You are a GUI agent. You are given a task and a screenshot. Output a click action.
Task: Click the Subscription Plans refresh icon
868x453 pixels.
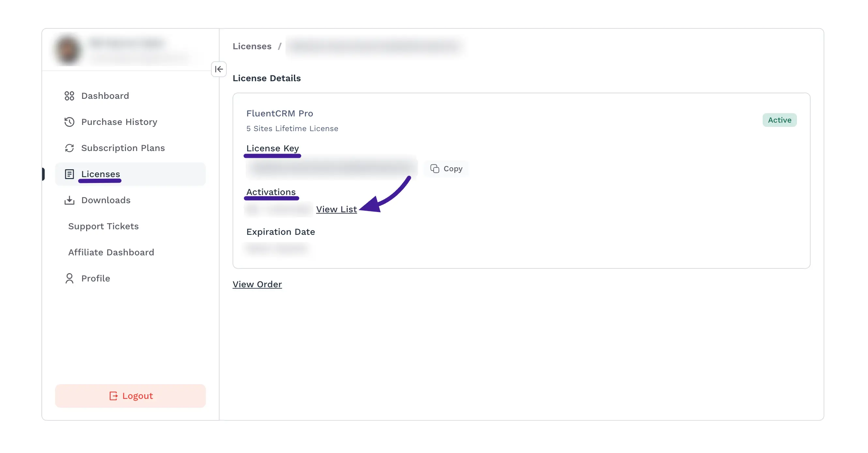point(69,148)
